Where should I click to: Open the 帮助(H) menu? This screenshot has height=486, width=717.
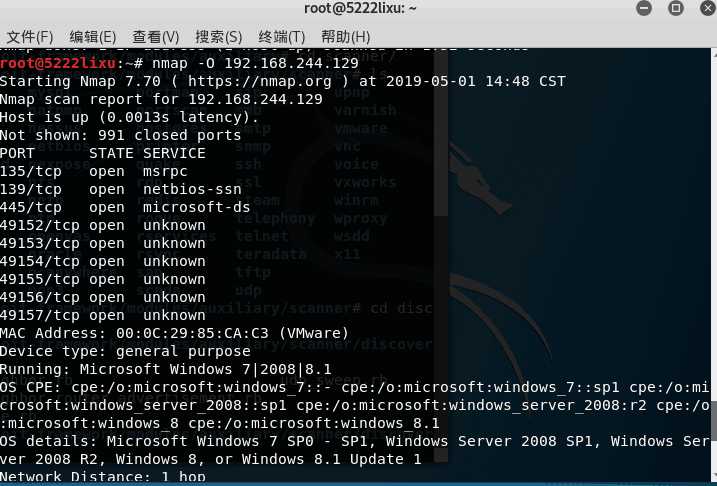point(345,37)
